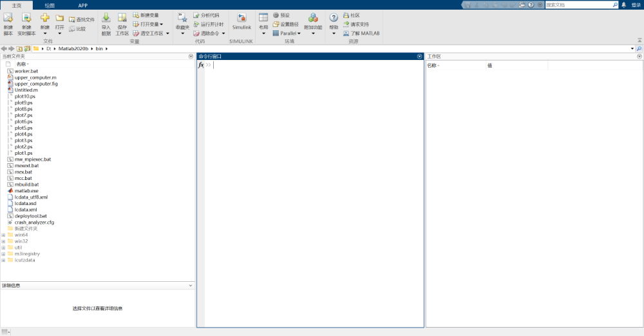Select upper_computer.m in file list
Screen dimensions: 644x336
click(x=35, y=77)
